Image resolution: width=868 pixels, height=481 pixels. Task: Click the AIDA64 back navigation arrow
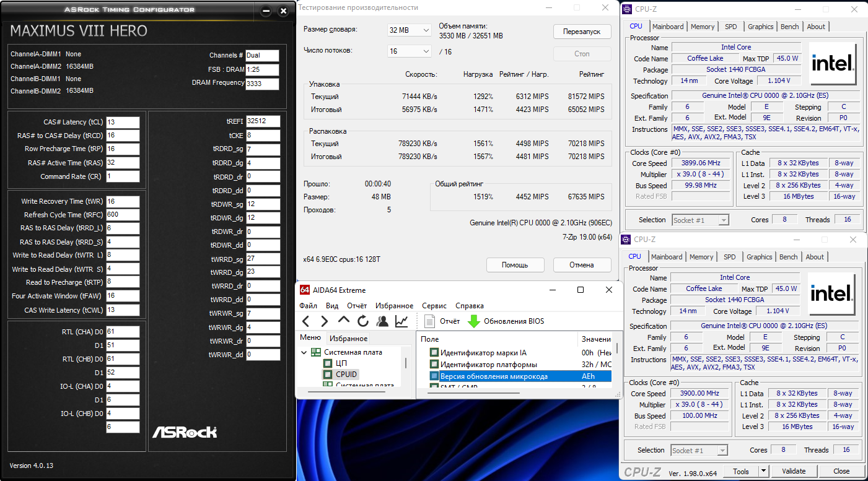306,321
